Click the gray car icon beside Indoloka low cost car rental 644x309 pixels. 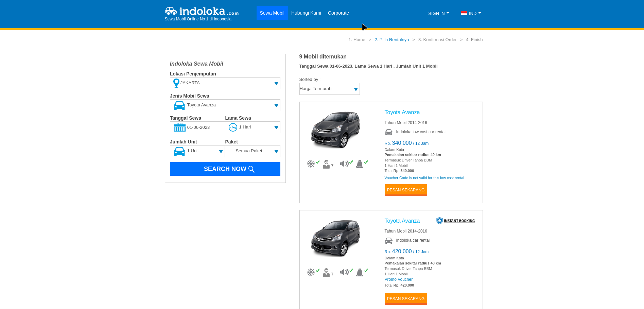click(388, 132)
